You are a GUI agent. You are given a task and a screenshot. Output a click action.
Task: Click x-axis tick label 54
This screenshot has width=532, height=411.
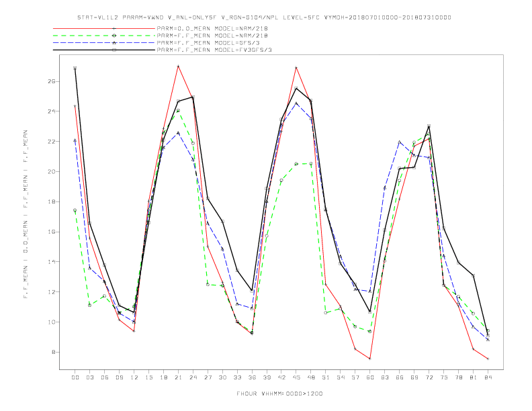pyautogui.click(x=341, y=377)
